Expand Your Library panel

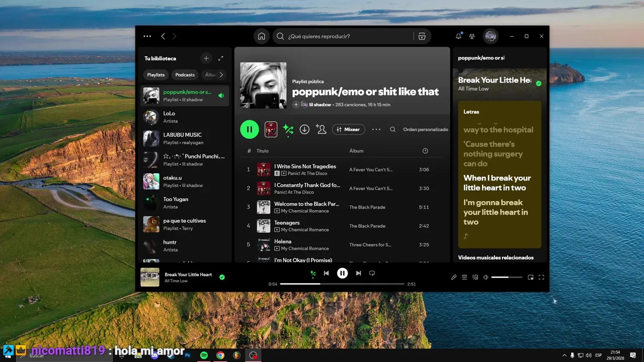pos(221,58)
